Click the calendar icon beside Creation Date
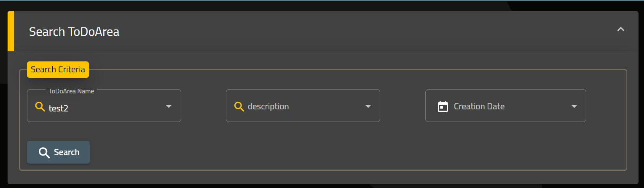 tap(443, 106)
